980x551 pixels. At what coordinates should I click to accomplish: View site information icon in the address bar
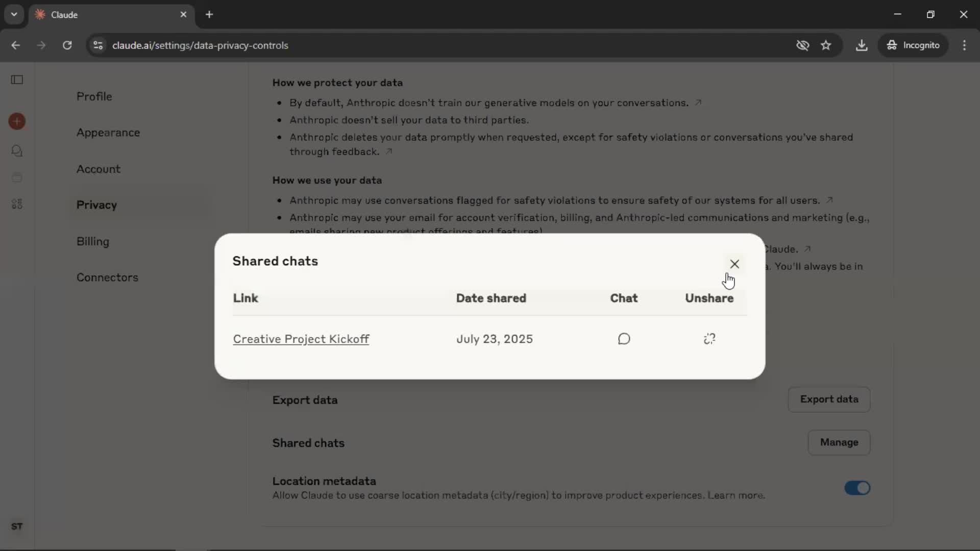98,45
